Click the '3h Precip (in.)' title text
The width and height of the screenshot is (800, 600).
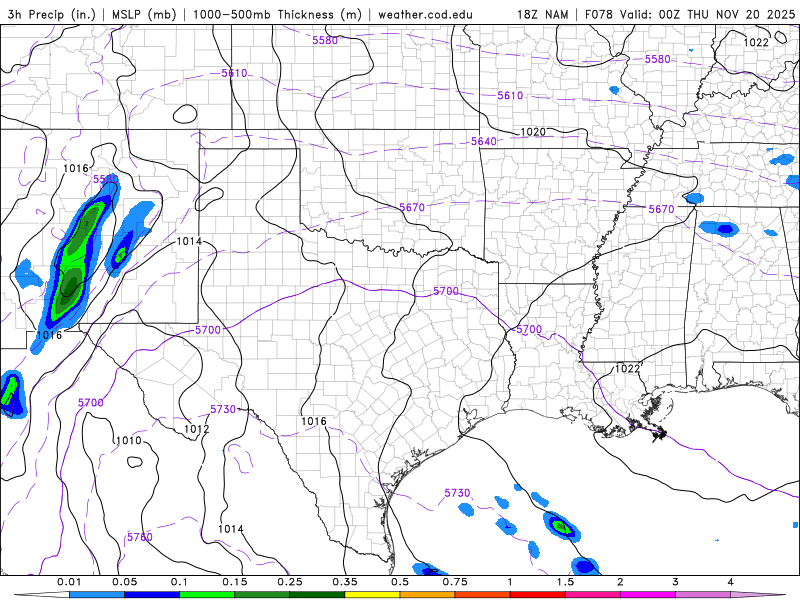52,14
